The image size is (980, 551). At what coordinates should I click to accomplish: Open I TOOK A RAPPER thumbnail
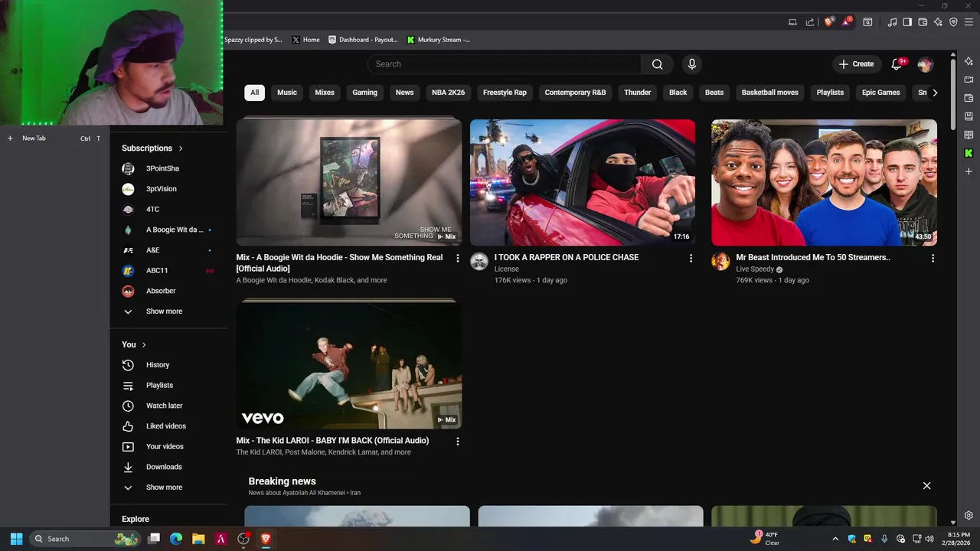[x=583, y=182]
